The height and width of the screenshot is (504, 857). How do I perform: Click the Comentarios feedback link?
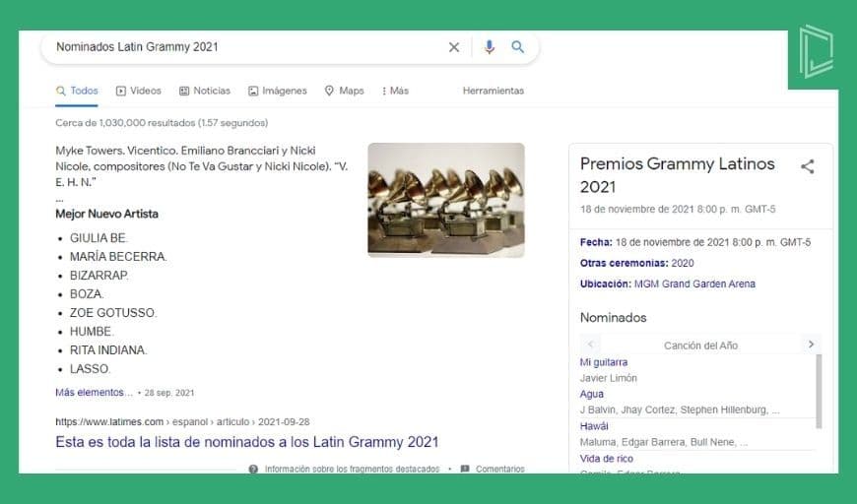[499, 469]
